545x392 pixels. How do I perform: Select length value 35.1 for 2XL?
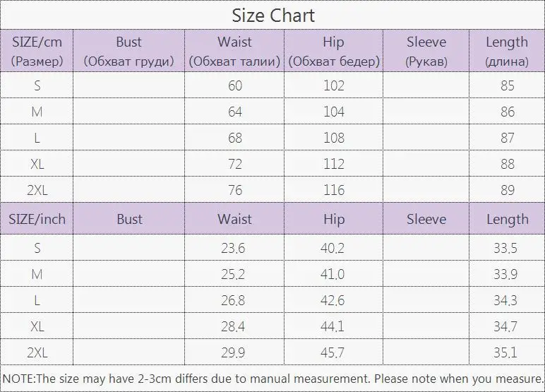(505, 352)
